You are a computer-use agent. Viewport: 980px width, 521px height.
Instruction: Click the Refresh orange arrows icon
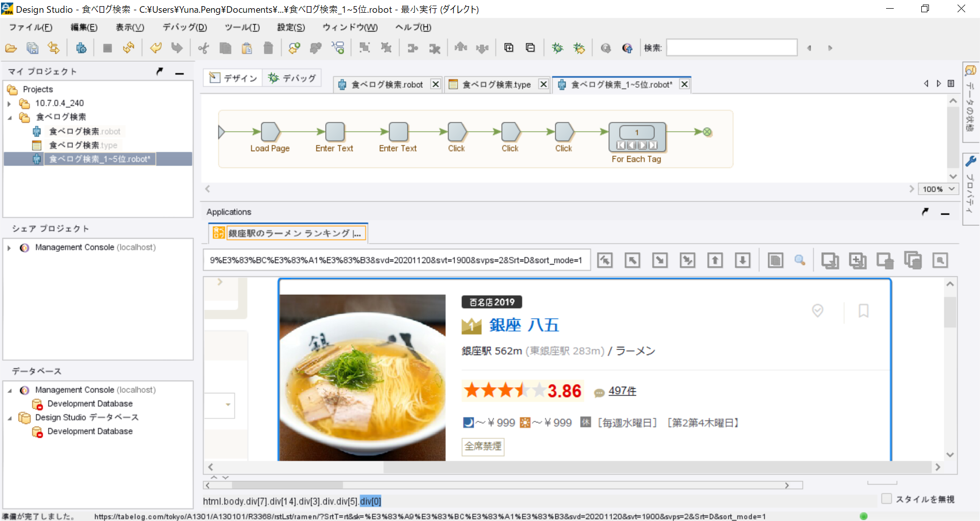(129, 48)
